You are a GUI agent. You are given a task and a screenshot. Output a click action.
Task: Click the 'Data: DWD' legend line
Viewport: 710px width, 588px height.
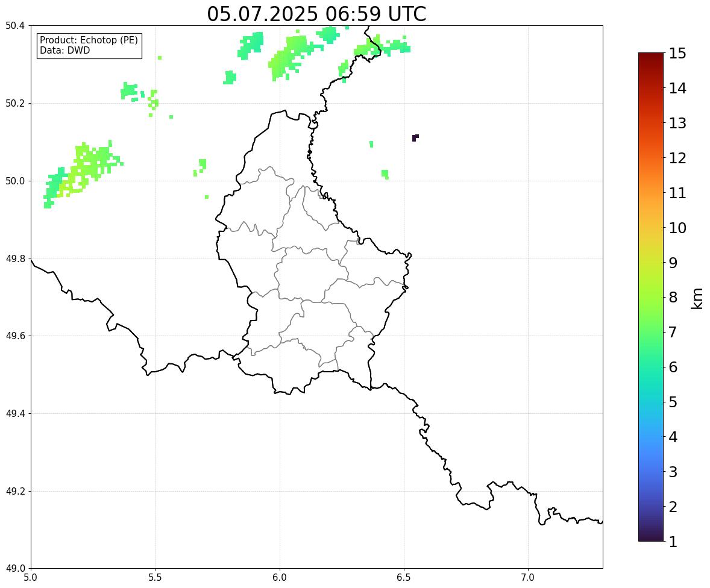click(64, 50)
